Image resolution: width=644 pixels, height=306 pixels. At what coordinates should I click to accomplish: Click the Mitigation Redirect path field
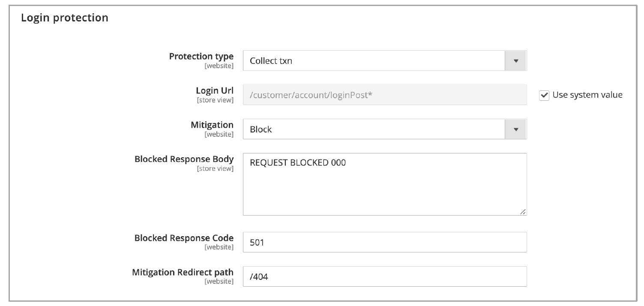point(384,276)
